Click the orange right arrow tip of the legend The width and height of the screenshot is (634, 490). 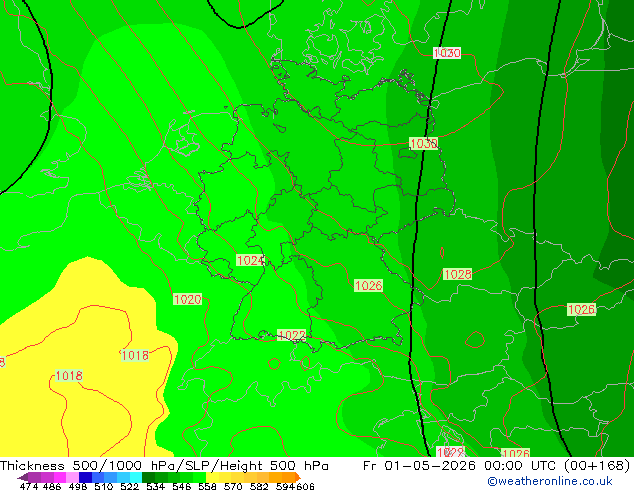298,477
